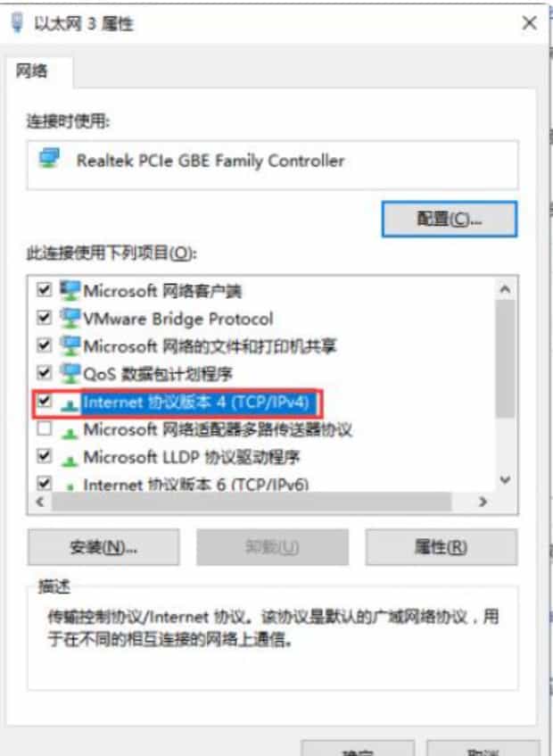The width and height of the screenshot is (553, 756).
Task: Click the Microsoft LLDP 协议驱动程序 icon
Action: (x=70, y=460)
